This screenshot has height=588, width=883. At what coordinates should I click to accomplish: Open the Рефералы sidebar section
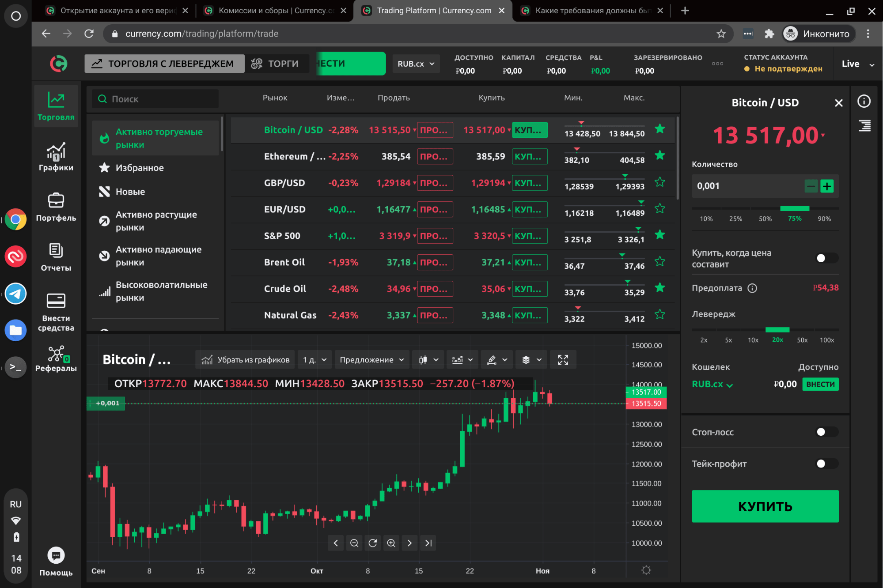[x=56, y=359]
